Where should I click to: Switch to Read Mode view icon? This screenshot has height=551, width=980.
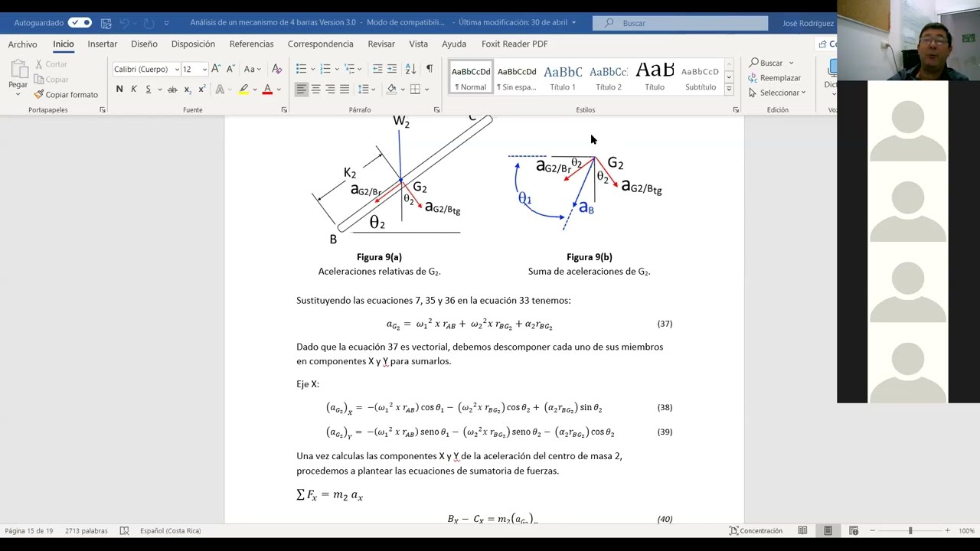coord(802,531)
